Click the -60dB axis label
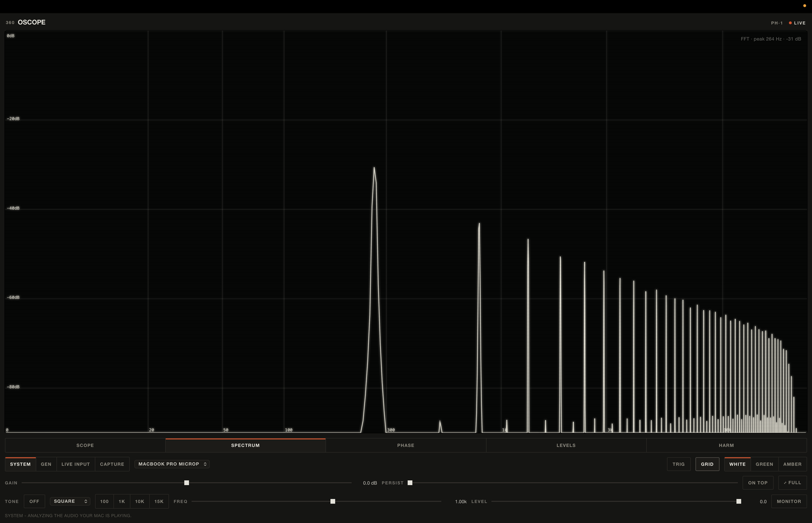This screenshot has height=523, width=812. 13,298
